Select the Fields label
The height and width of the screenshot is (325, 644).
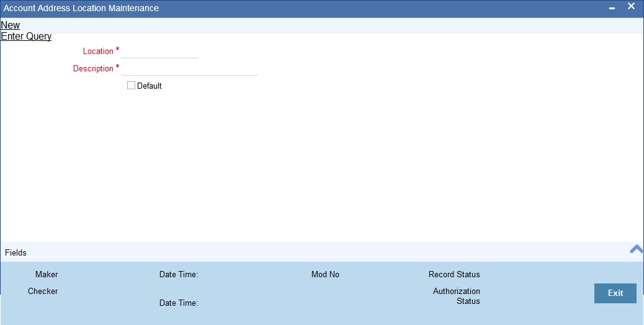(x=16, y=253)
